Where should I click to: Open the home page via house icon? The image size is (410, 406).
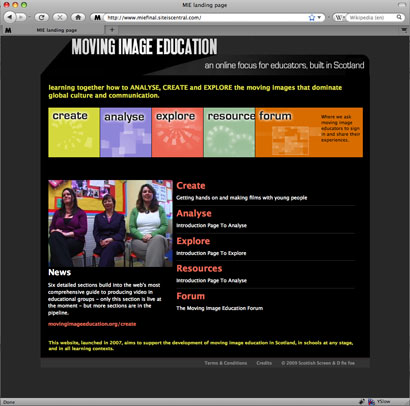tap(78, 17)
